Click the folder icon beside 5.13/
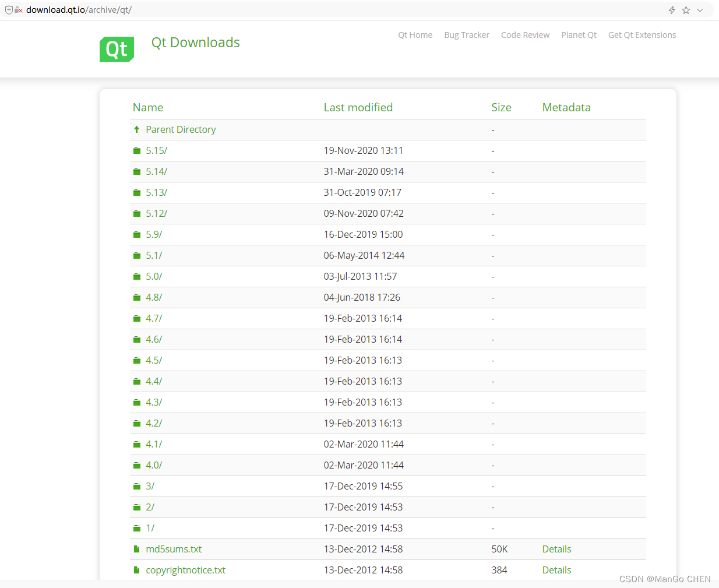Screen dimensions: 719x588 tap(137, 192)
